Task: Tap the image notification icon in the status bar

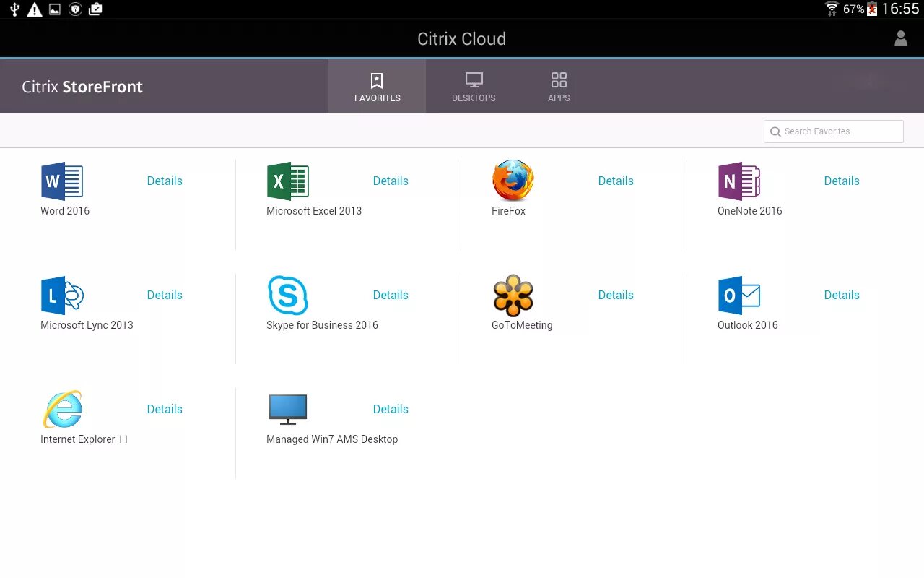Action: 55,9
